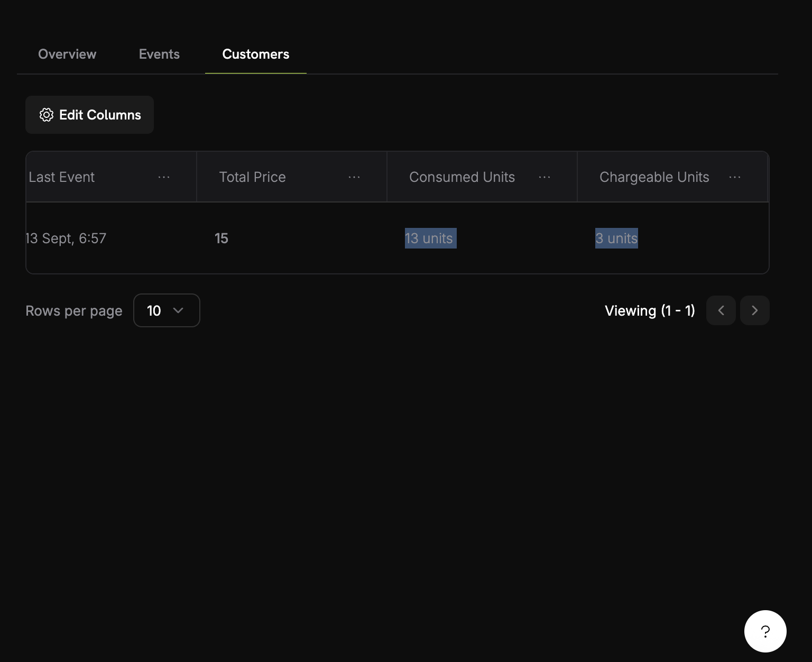Open the Total Price column options menu
Viewport: 812px width, 662px height.
click(x=354, y=177)
